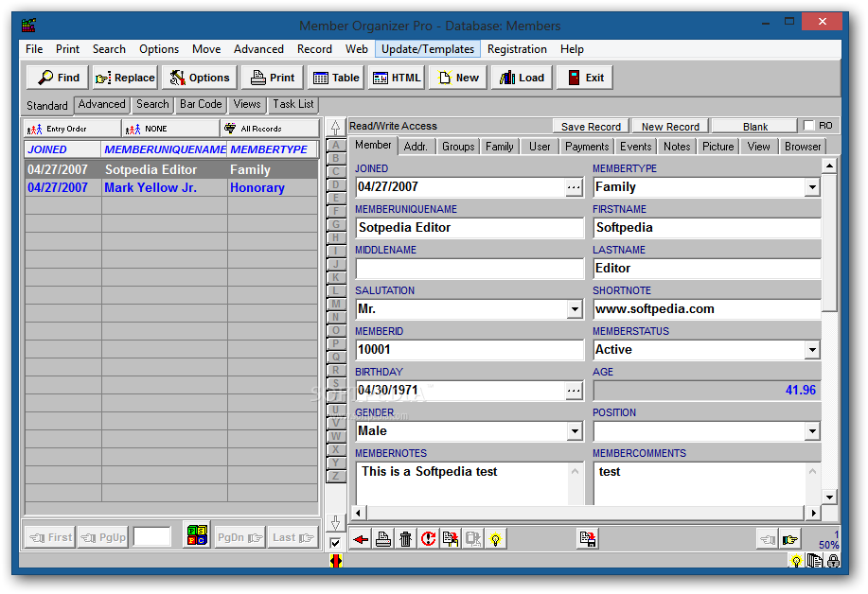Screen dimensions: 868x594
Task: Switch to the Bar Code tab
Action: coord(201,104)
